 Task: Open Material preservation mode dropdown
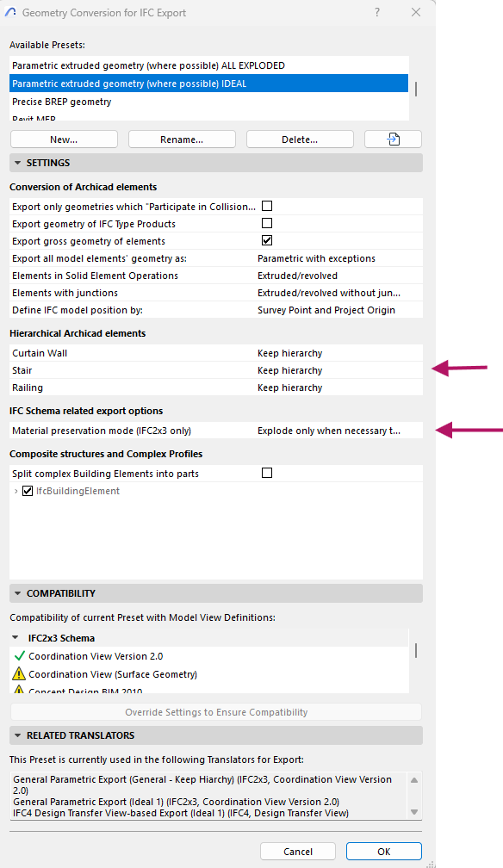tap(338, 431)
